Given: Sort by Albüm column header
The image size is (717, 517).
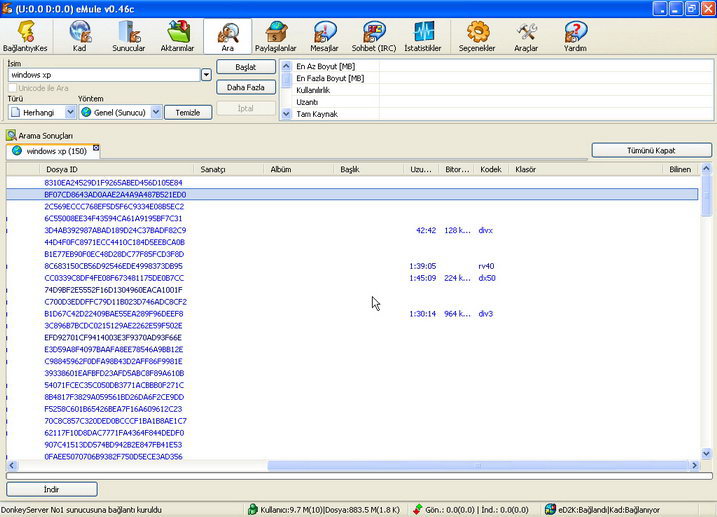Looking at the screenshot, I should (x=299, y=169).
